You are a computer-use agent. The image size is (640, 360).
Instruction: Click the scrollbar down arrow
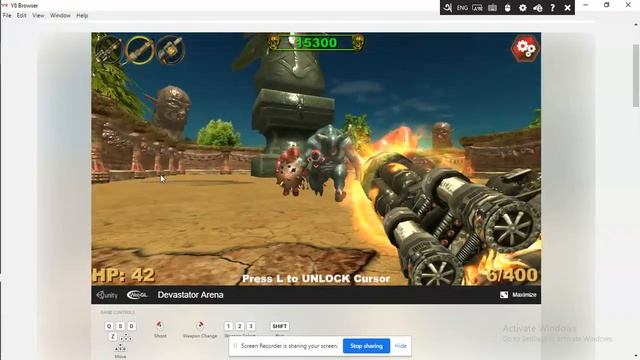pyautogui.click(x=636, y=356)
